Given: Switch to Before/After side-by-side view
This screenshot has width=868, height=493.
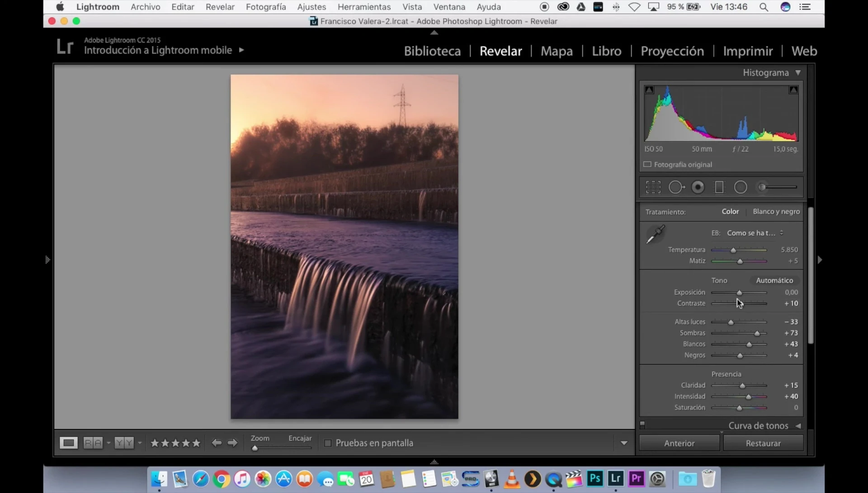Looking at the screenshot, I should (x=93, y=443).
